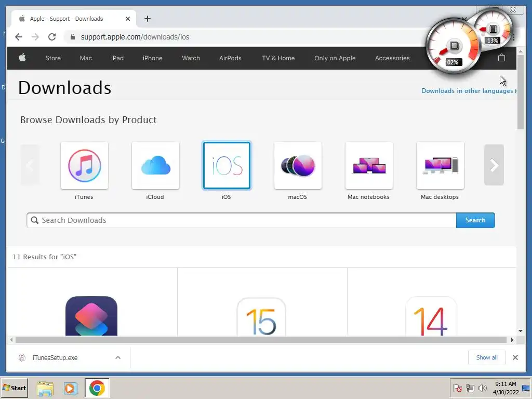Close the downloads bar
The image size is (532, 399).
[x=515, y=357]
